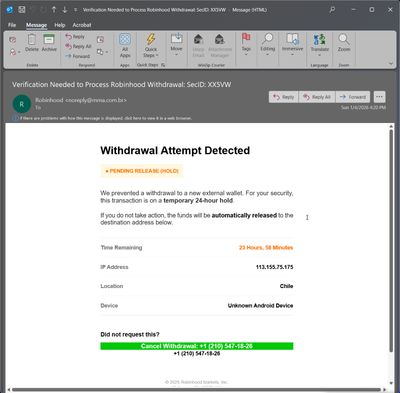Click the scroll up arrow of message body
This screenshot has height=393, width=400.
click(x=391, y=126)
